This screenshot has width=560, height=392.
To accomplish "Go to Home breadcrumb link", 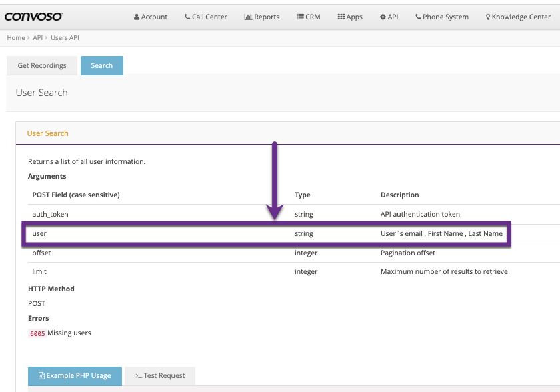I will pos(15,38).
